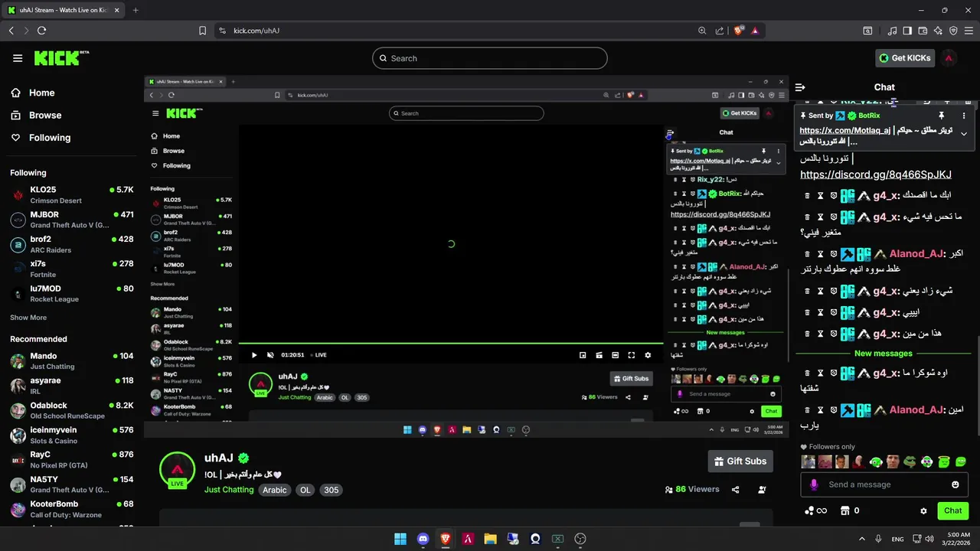The width and height of the screenshot is (980, 551).
Task: Click the Get KICKs button
Action: 905,58
